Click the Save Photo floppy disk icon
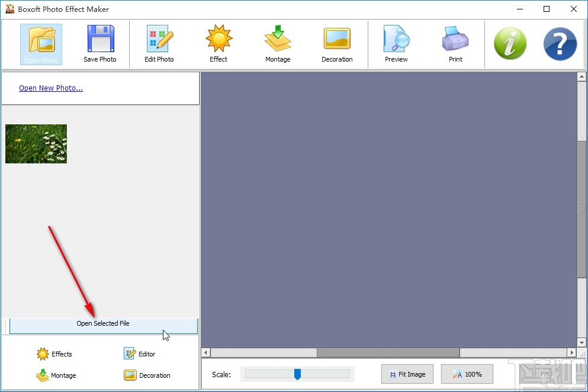 tap(100, 43)
